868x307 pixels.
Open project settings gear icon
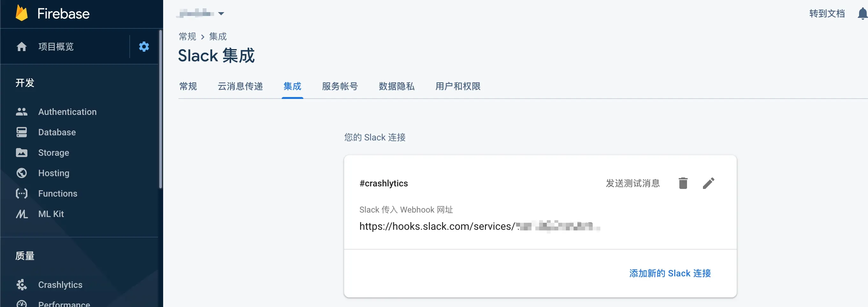(x=144, y=47)
